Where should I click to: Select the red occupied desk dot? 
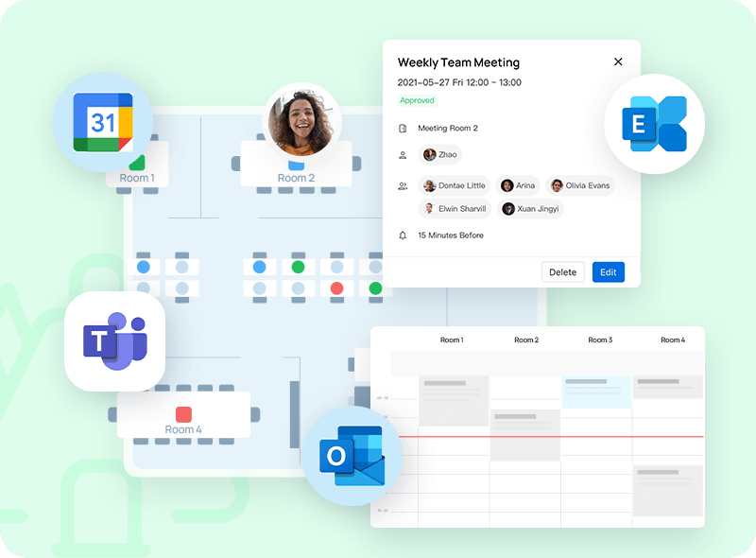(x=337, y=288)
